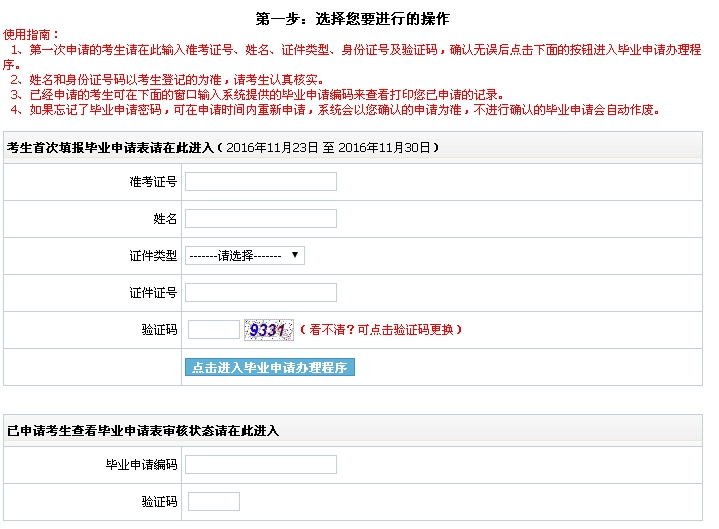719x529 pixels.
Task: Click the 准考证号 label text
Action: 153,182
